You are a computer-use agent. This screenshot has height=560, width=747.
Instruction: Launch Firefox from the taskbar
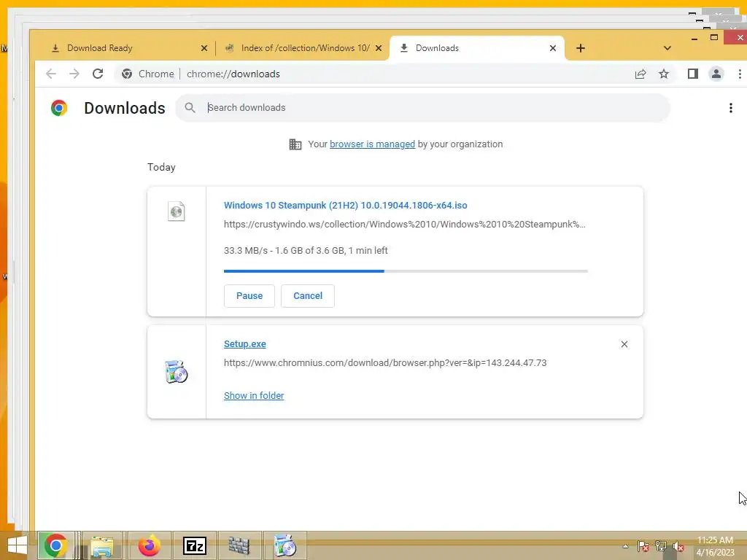tap(149, 545)
